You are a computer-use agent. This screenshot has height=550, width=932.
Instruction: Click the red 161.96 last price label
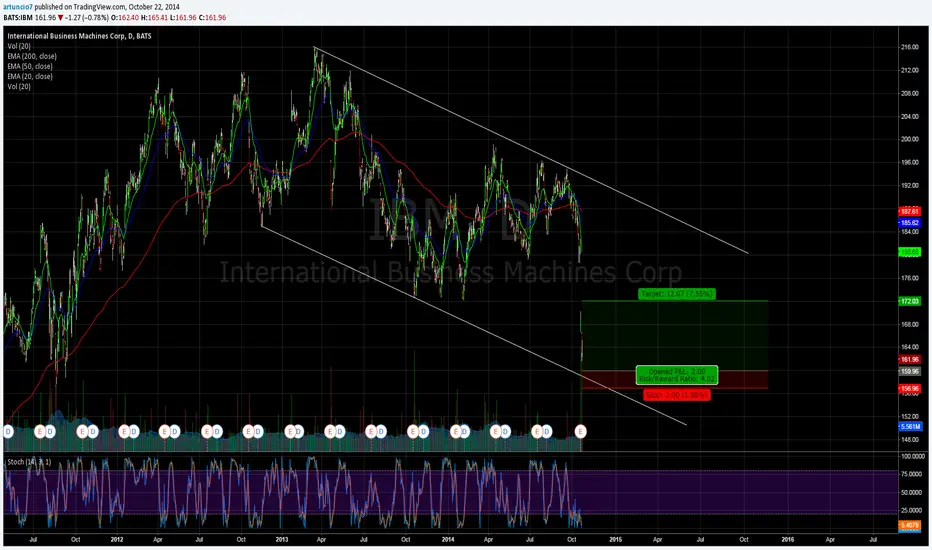909,360
